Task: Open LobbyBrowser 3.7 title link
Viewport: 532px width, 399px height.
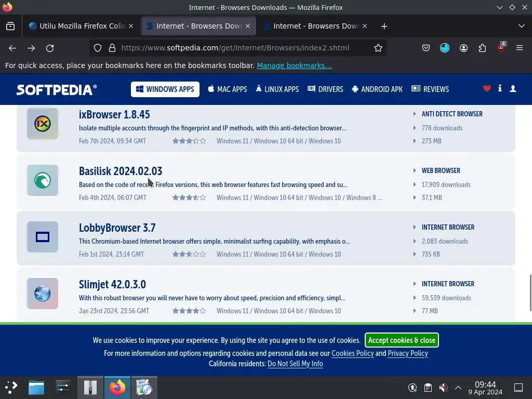Action: coord(117,228)
